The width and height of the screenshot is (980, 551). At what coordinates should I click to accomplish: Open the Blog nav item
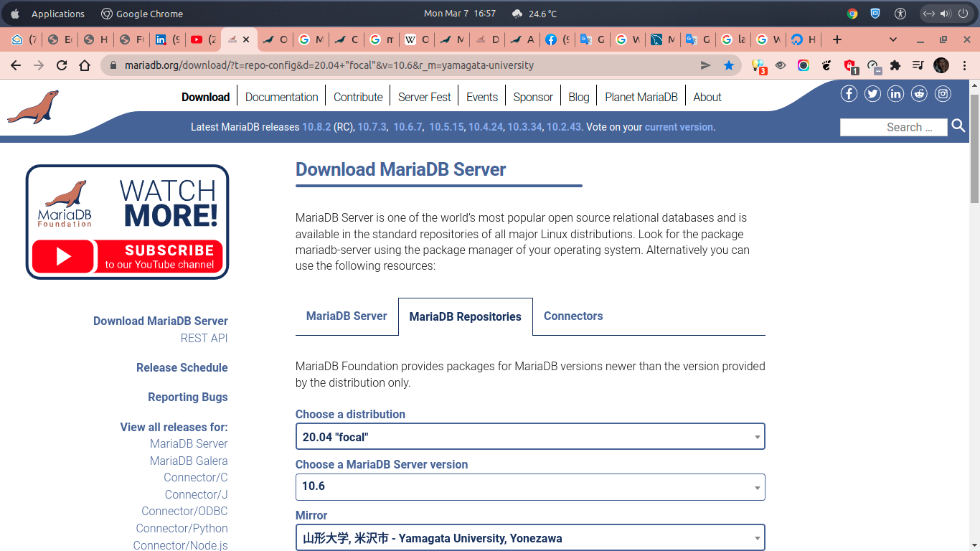(579, 97)
